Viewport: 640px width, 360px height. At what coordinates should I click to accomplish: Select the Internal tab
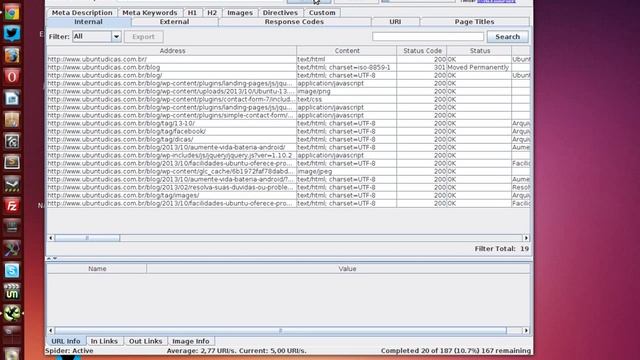(x=89, y=22)
